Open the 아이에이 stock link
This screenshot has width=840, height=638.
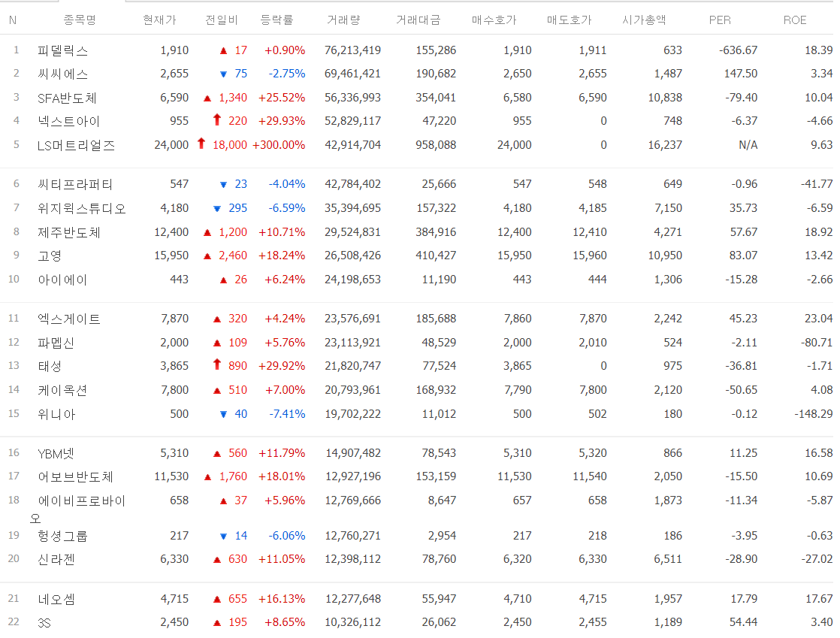tap(62, 280)
